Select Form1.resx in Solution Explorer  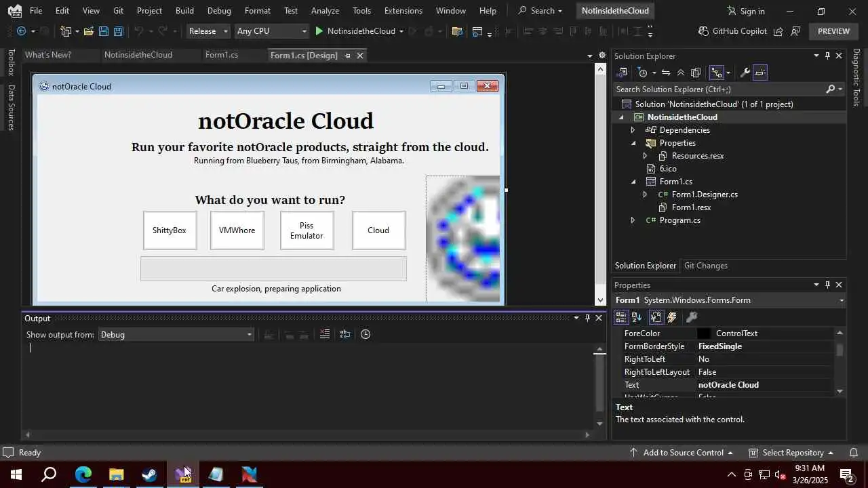tap(691, 207)
